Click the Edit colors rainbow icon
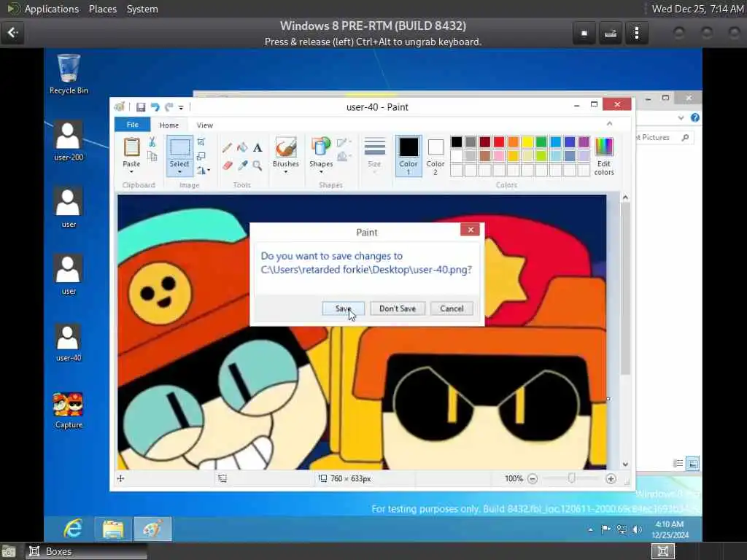747x560 pixels. tap(604, 147)
